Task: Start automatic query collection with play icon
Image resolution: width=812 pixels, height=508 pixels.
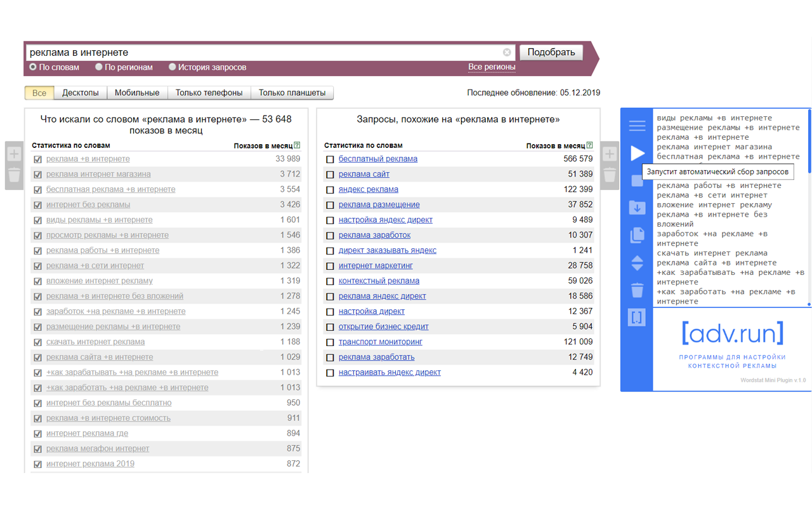Action: [637, 153]
